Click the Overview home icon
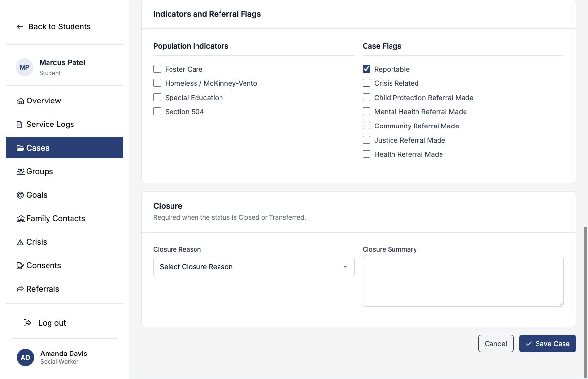Screen dimensions: 588x379 click(20, 101)
